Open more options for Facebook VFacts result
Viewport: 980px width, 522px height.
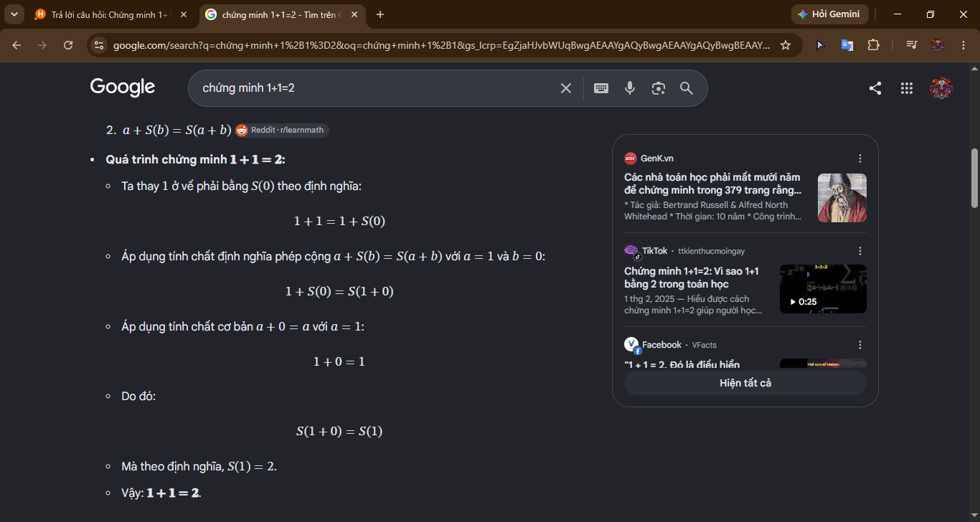tap(860, 345)
